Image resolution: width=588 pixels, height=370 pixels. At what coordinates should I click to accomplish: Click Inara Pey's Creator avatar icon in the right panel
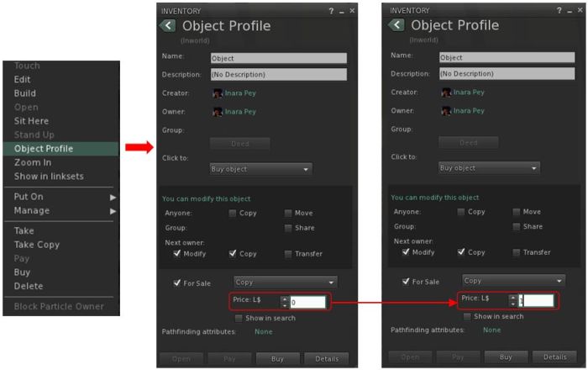(x=446, y=92)
